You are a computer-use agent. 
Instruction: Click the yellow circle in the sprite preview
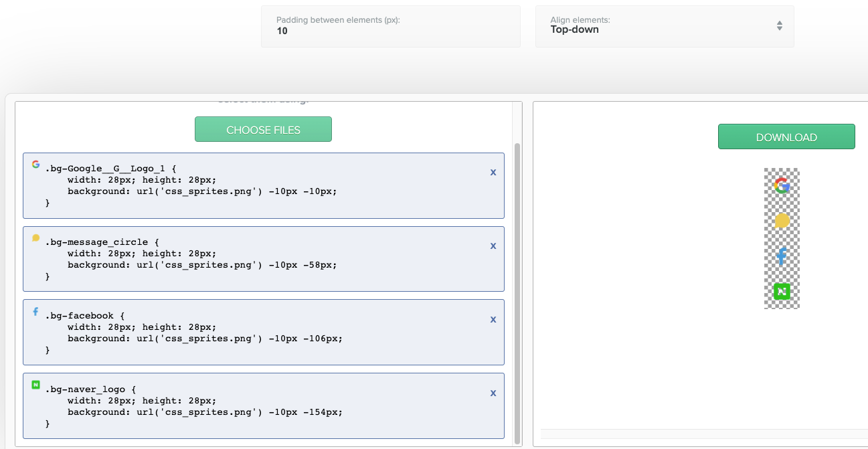(x=782, y=221)
